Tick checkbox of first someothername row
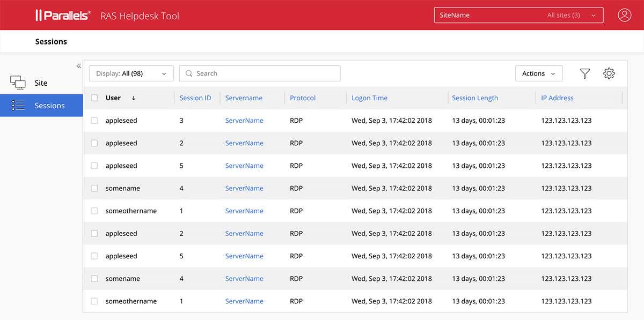The image size is (644, 320). pos(94,211)
